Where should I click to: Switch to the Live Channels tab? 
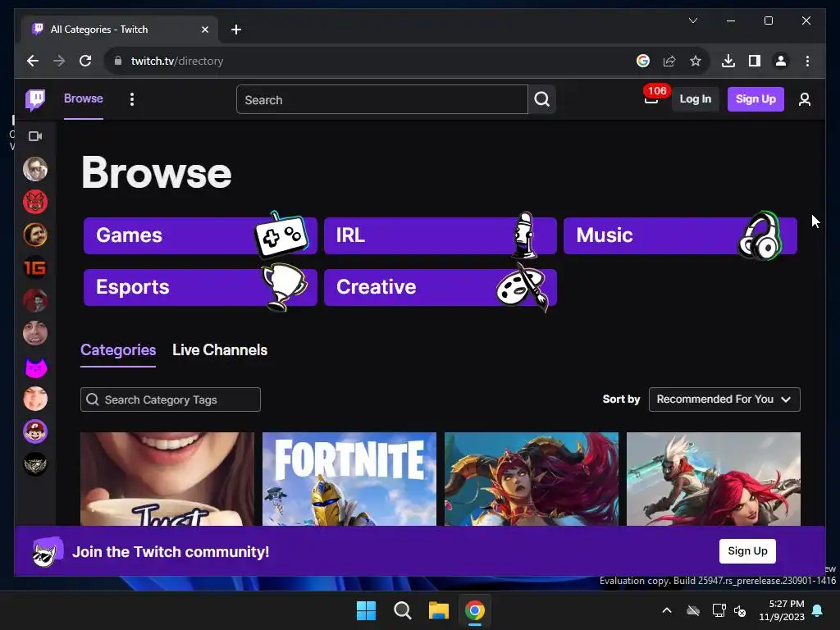coord(220,349)
